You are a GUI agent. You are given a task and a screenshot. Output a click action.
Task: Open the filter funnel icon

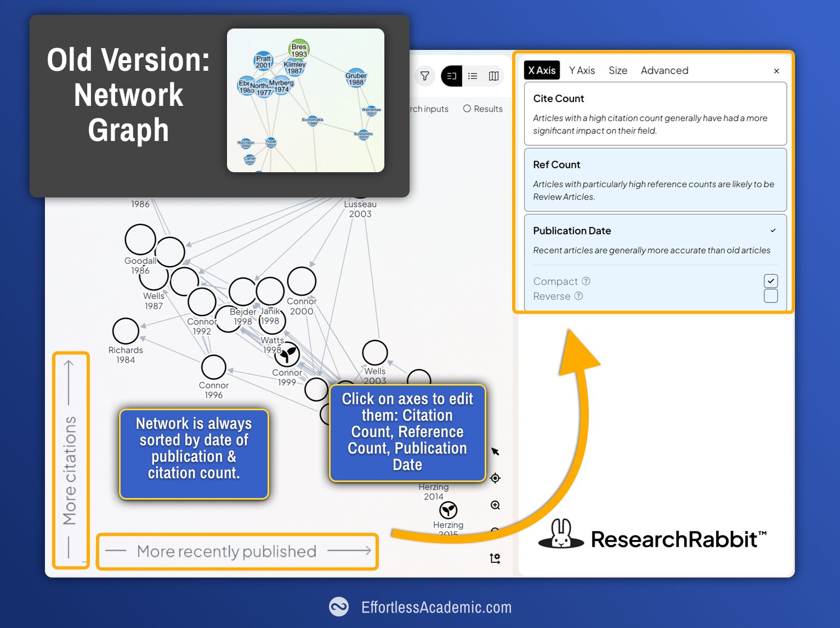point(424,76)
